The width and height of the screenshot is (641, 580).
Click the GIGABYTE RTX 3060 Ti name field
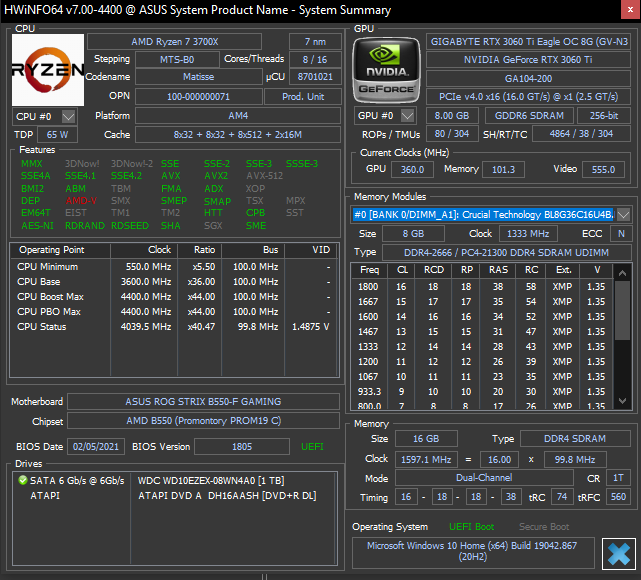coord(529,42)
